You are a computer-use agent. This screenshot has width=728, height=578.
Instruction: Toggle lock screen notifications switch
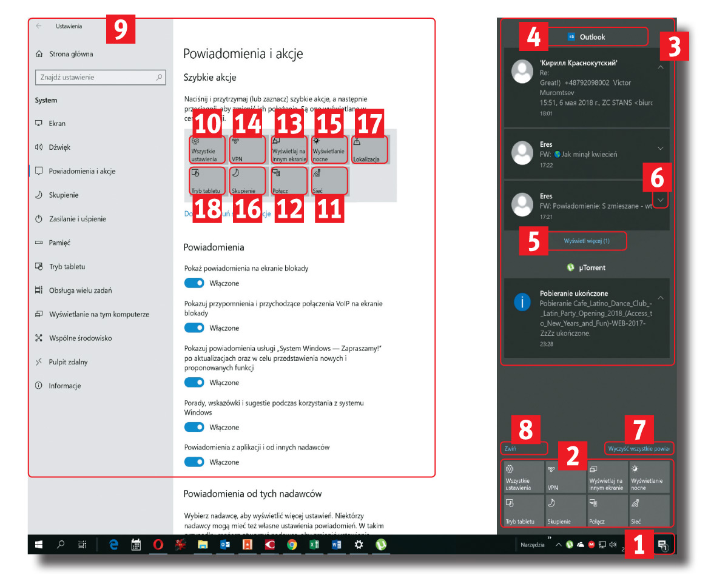(194, 283)
